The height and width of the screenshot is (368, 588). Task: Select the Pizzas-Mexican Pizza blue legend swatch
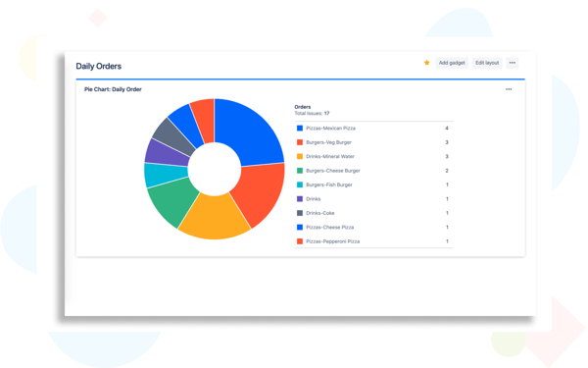300,128
